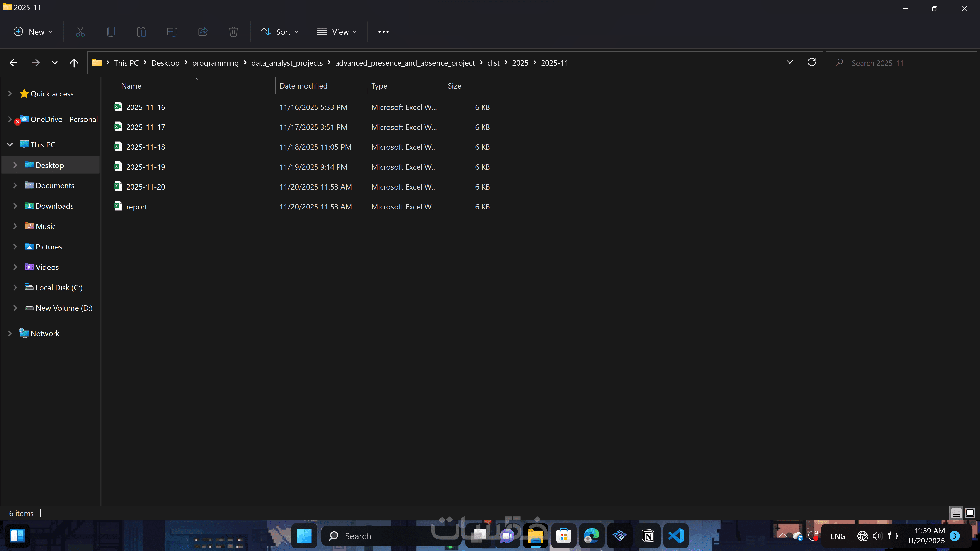Refresh the folder with the reload icon
The image size is (980, 551).
pyautogui.click(x=812, y=62)
